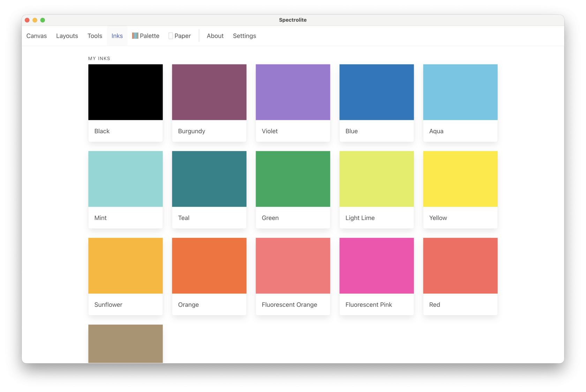
Task: Close the Spectrolite window
Action: 27,20
